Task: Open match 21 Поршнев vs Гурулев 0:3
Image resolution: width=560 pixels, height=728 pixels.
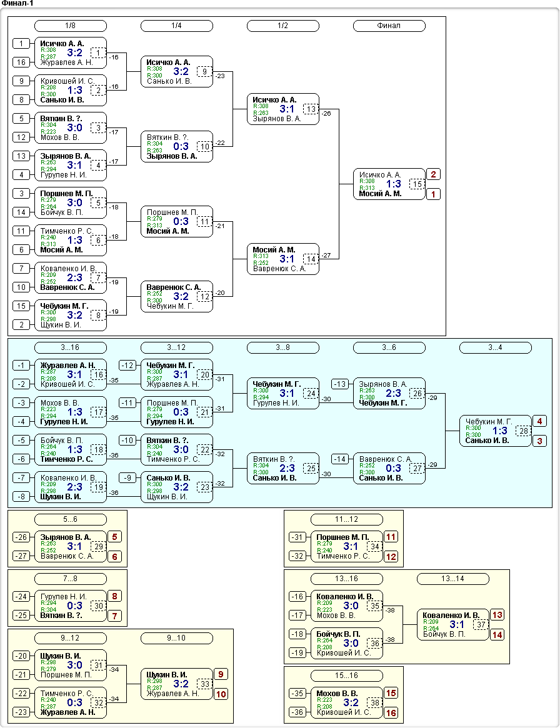Action: (x=177, y=412)
